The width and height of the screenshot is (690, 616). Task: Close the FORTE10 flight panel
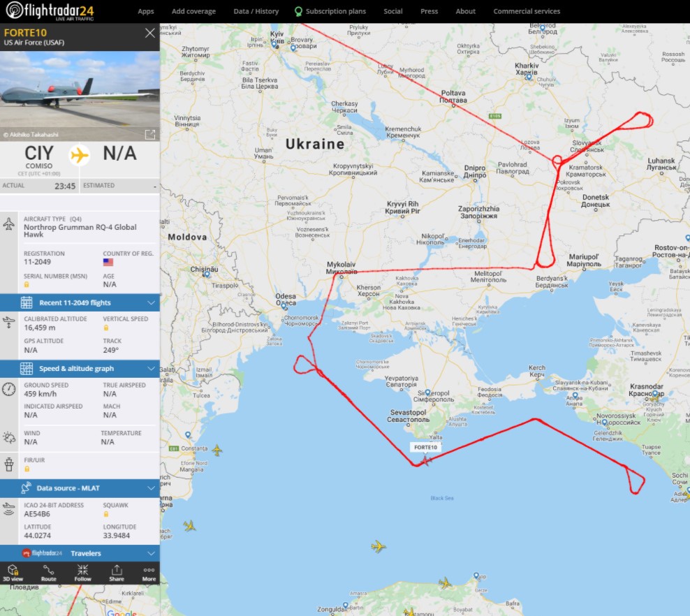(x=150, y=33)
